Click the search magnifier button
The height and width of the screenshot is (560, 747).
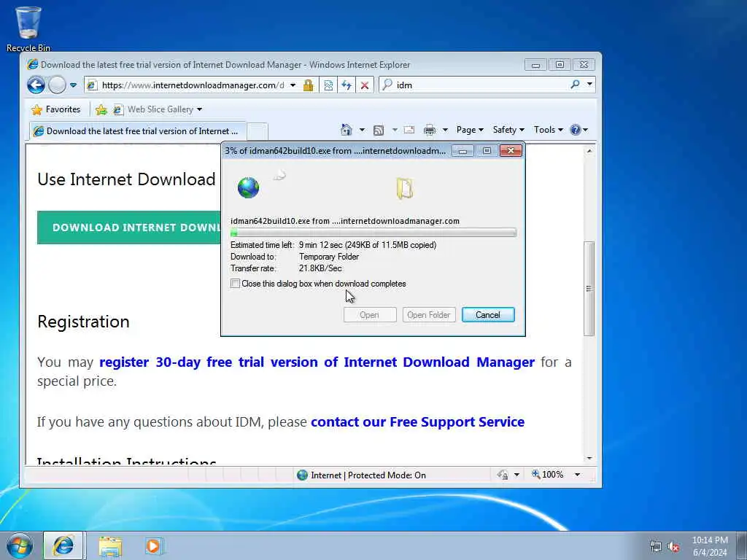[575, 85]
